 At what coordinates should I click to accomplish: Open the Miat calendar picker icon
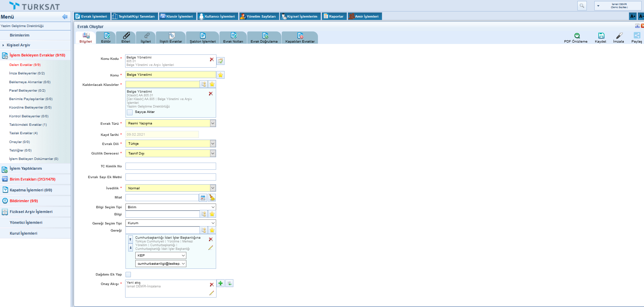pyautogui.click(x=203, y=198)
